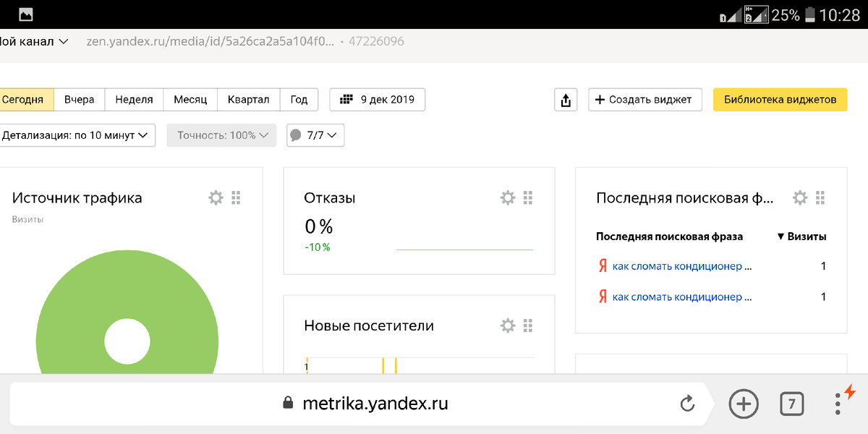Click counter number 47226096

(x=376, y=41)
